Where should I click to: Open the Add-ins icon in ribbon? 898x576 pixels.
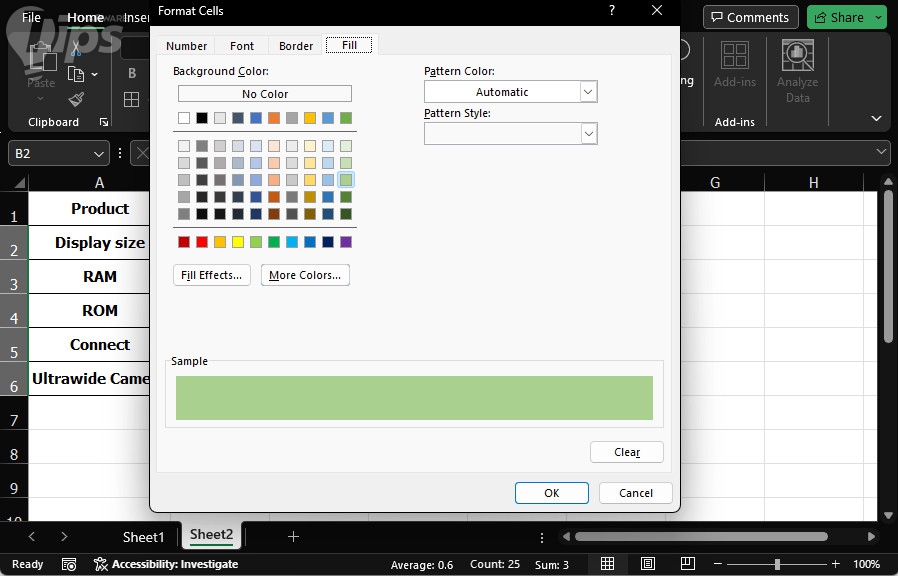tap(735, 58)
